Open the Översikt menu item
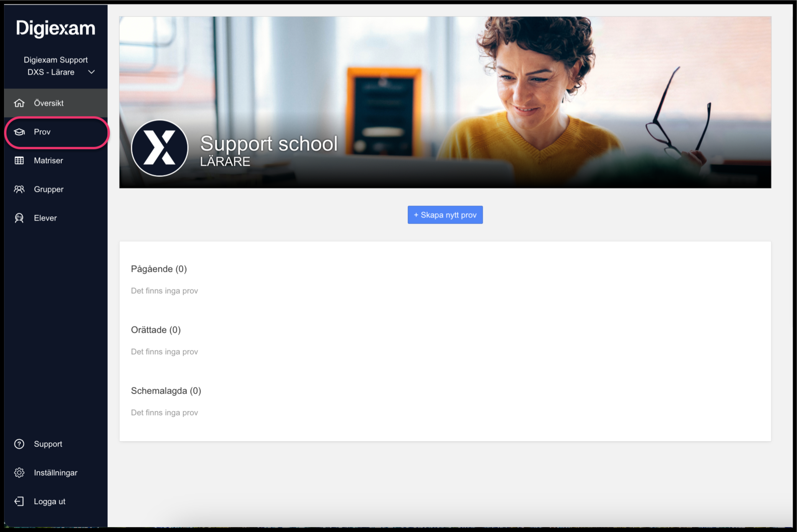 (x=56, y=103)
